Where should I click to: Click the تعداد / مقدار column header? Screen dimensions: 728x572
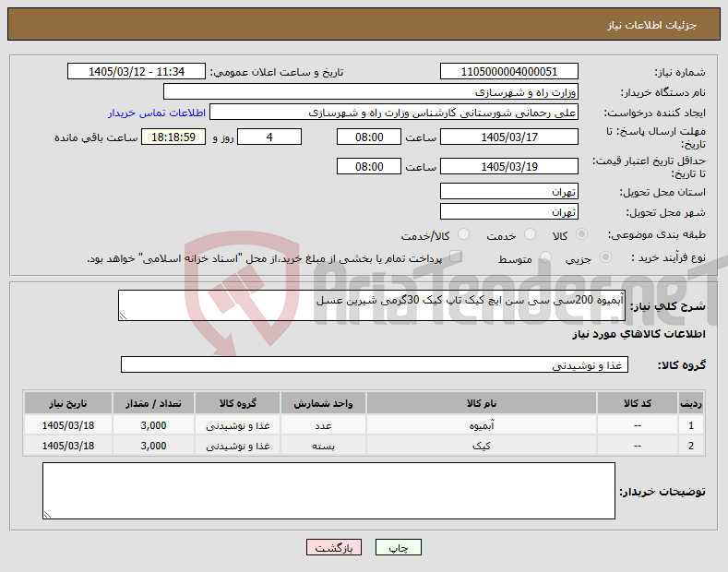153,403
